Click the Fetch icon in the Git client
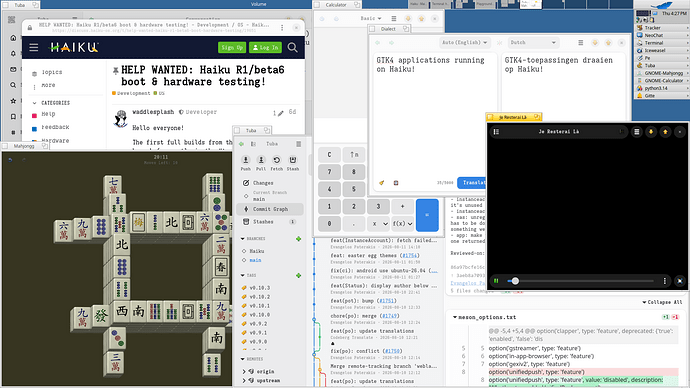Screen dimensions: 690x388 (276, 160)
